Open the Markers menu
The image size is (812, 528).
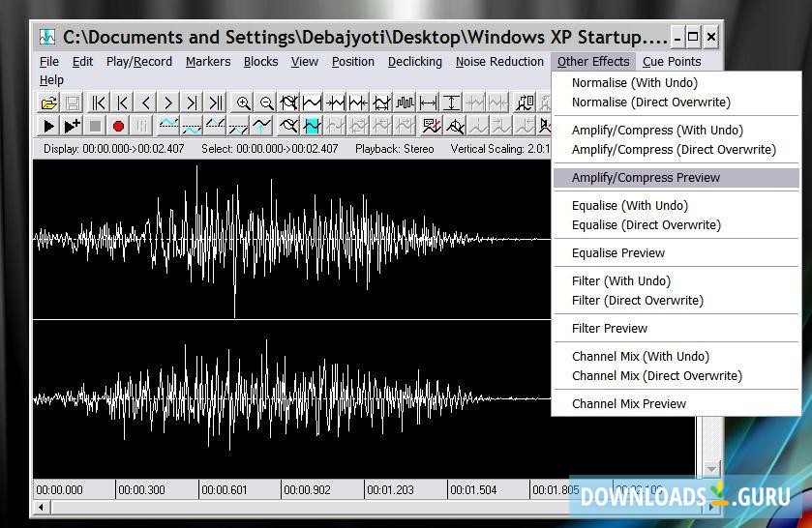click(208, 62)
